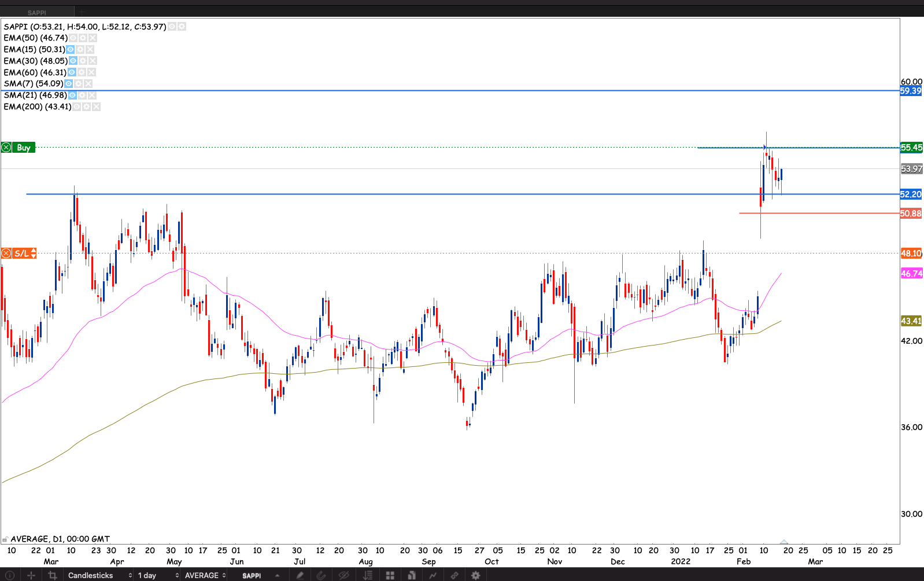The height and width of the screenshot is (581, 924).
Task: Click the grid layout icon
Action: [390, 575]
